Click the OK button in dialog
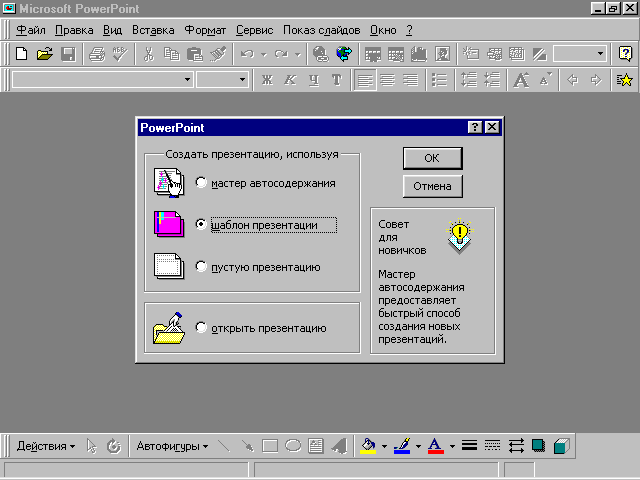 pyautogui.click(x=432, y=158)
